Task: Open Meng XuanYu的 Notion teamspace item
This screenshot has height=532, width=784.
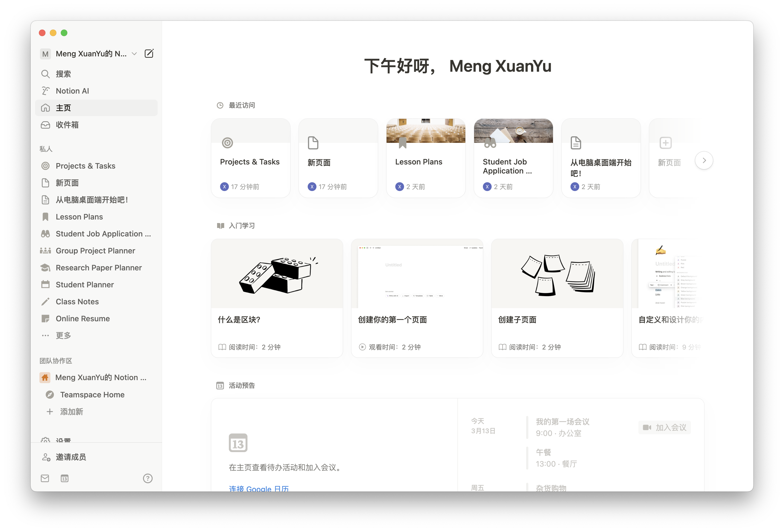Action: pyautogui.click(x=100, y=377)
